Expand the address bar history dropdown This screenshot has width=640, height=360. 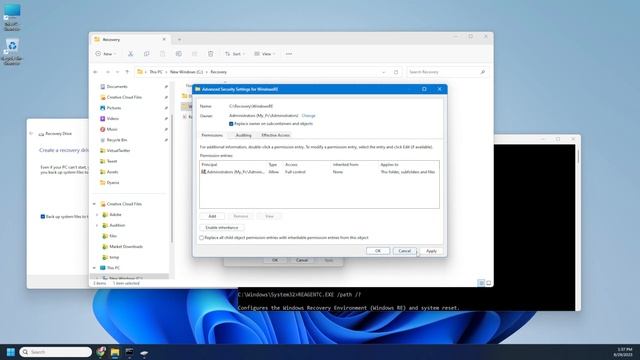[x=384, y=72]
